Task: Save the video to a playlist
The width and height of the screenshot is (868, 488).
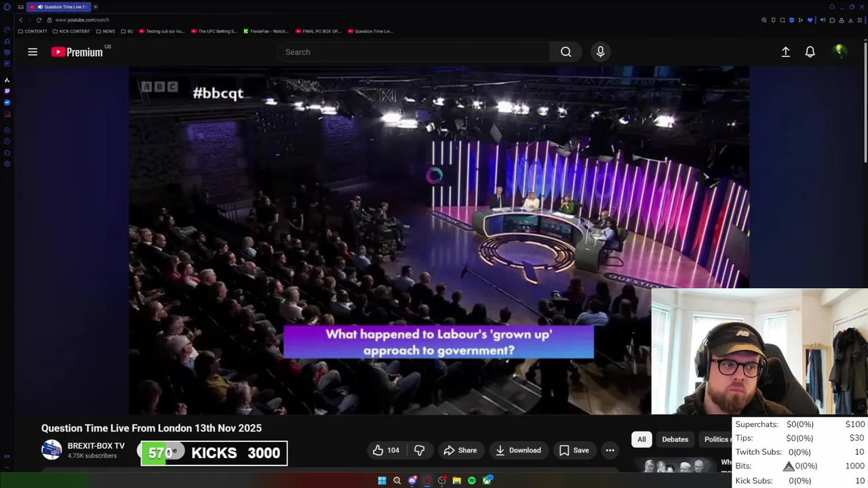Action: [x=574, y=450]
